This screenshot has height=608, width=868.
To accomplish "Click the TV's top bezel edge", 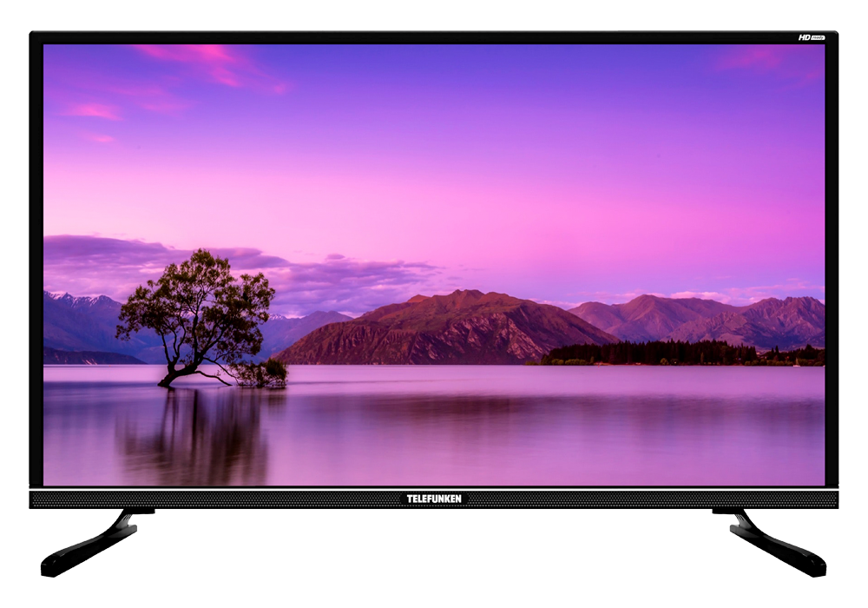I will pos(434,36).
